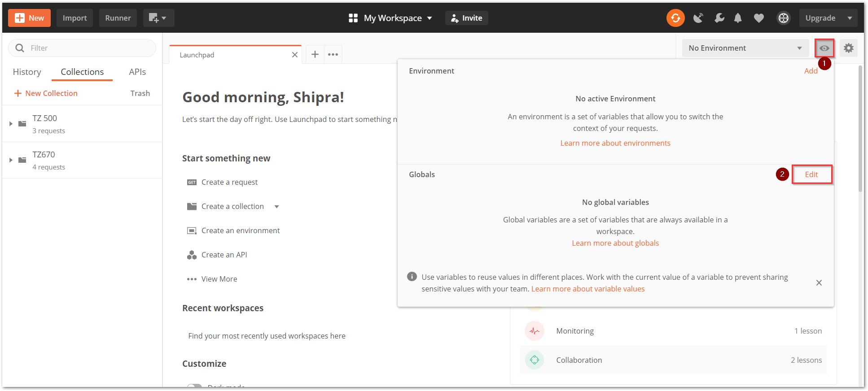Expand the TZ670 collection arrow
This screenshot has width=868, height=391.
[11, 160]
